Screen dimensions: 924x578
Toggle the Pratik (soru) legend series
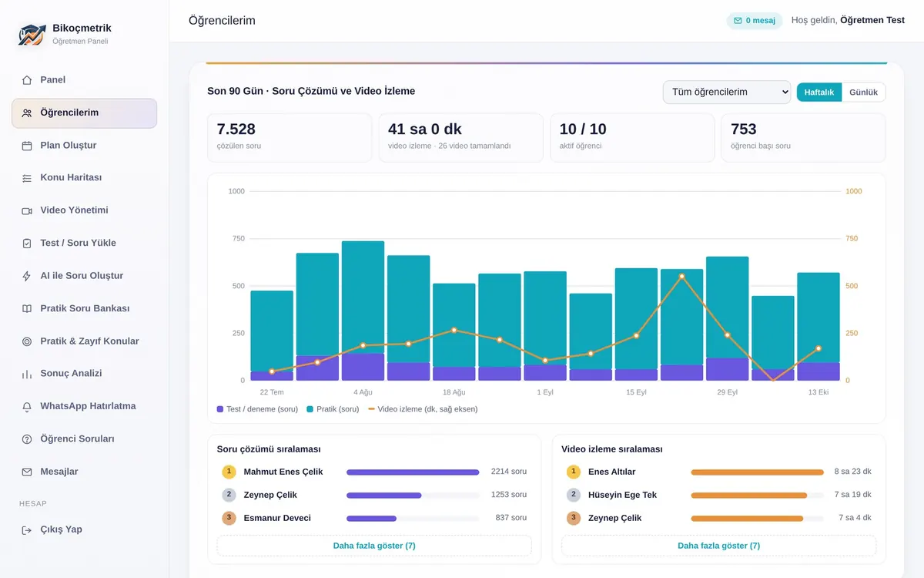click(x=333, y=409)
